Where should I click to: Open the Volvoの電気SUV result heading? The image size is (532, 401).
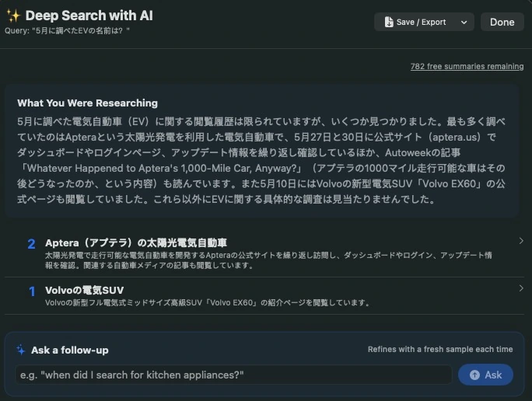[x=85, y=290]
